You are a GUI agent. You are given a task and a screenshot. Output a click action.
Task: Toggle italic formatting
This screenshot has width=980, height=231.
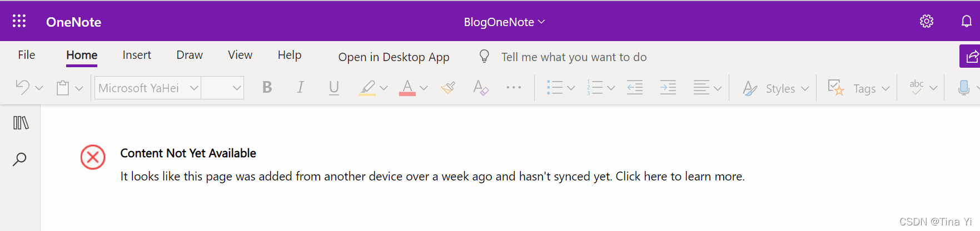point(300,88)
